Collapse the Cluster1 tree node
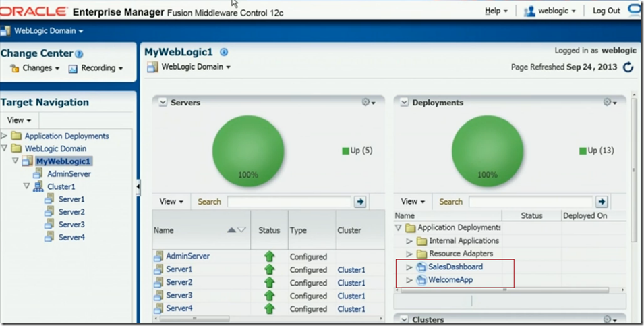The image size is (644, 326). coord(27,187)
